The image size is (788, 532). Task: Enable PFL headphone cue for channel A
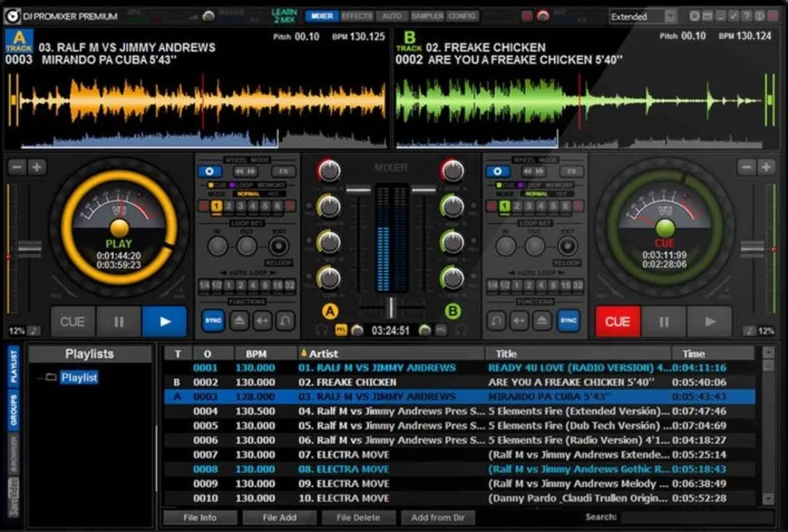click(x=341, y=330)
